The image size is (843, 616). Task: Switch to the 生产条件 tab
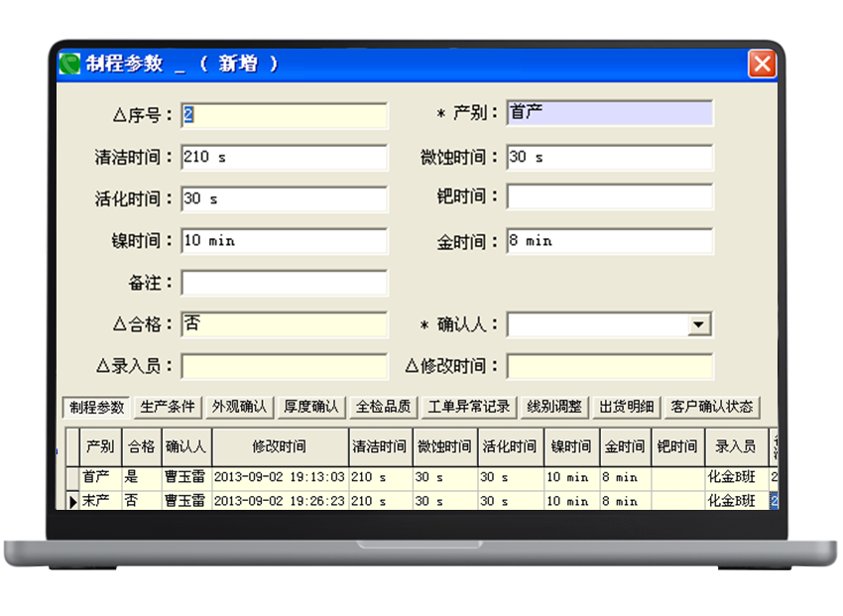coord(168,407)
